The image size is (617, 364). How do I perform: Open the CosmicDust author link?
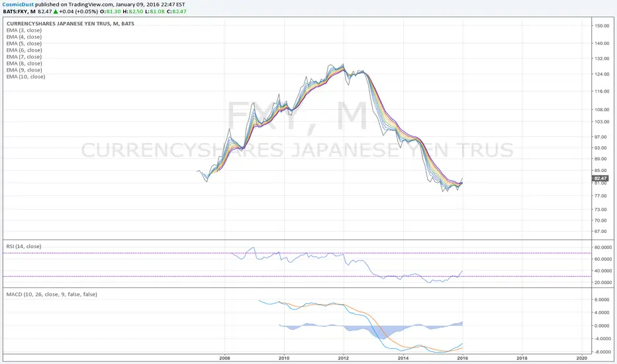pyautogui.click(x=18, y=5)
